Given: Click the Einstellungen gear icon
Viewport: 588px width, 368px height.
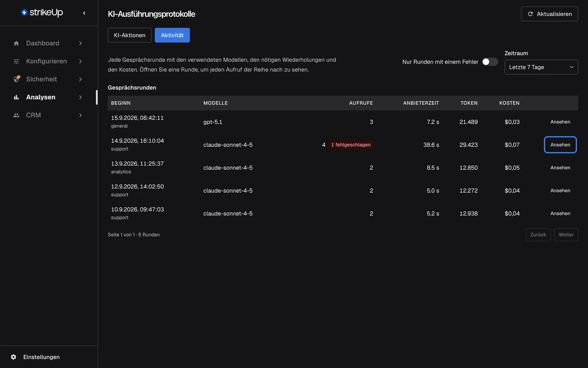Looking at the screenshot, I should click(13, 357).
